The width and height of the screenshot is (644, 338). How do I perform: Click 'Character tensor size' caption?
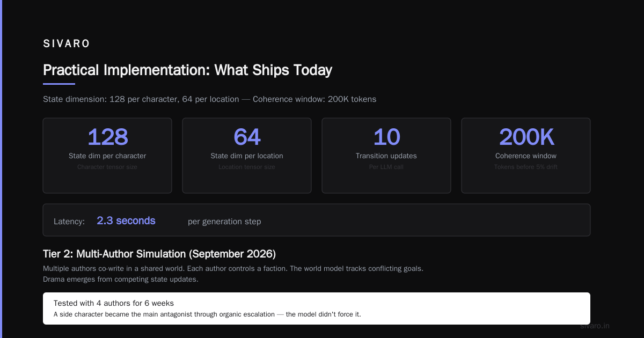pyautogui.click(x=107, y=167)
